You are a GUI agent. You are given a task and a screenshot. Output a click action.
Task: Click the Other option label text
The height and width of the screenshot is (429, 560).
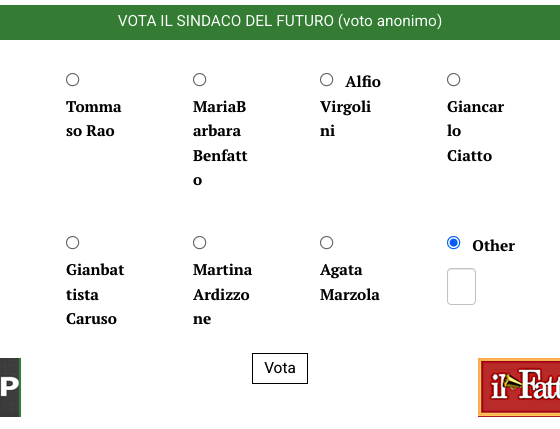point(493,246)
